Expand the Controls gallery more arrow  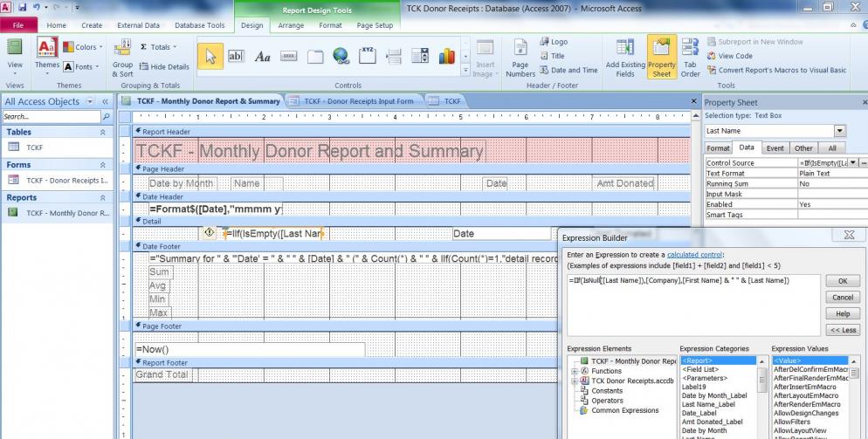465,71
